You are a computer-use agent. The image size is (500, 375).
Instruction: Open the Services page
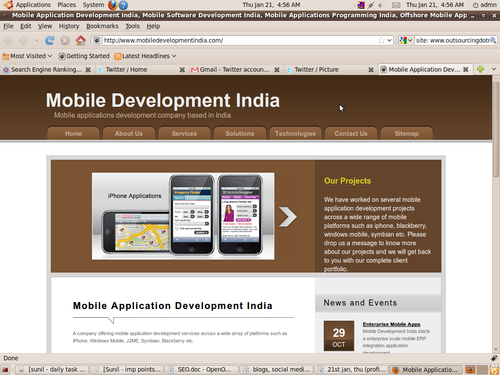184,133
